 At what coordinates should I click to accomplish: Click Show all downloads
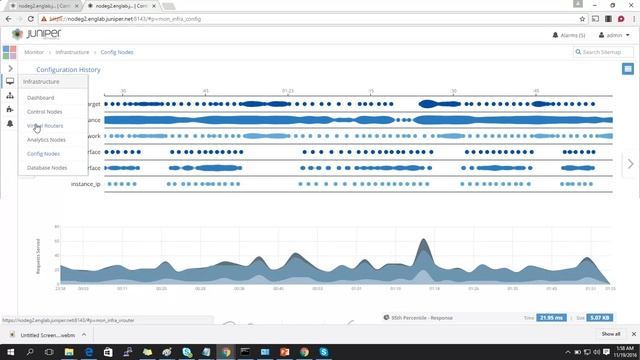(611, 334)
